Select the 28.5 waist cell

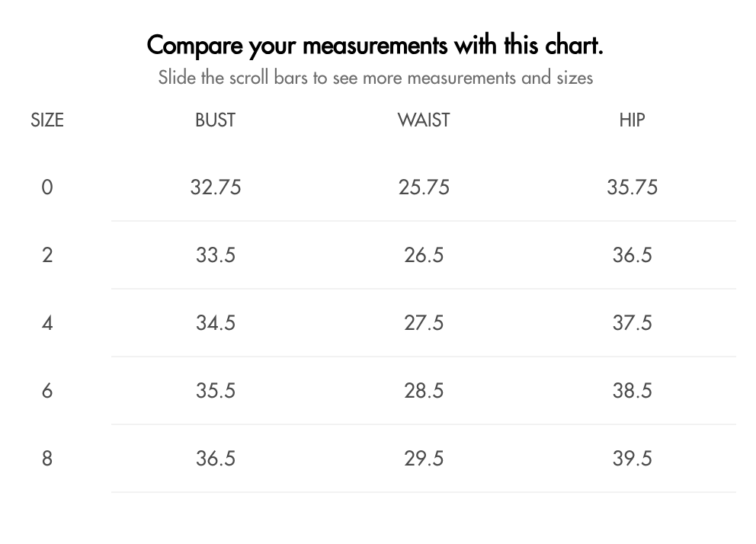point(424,391)
